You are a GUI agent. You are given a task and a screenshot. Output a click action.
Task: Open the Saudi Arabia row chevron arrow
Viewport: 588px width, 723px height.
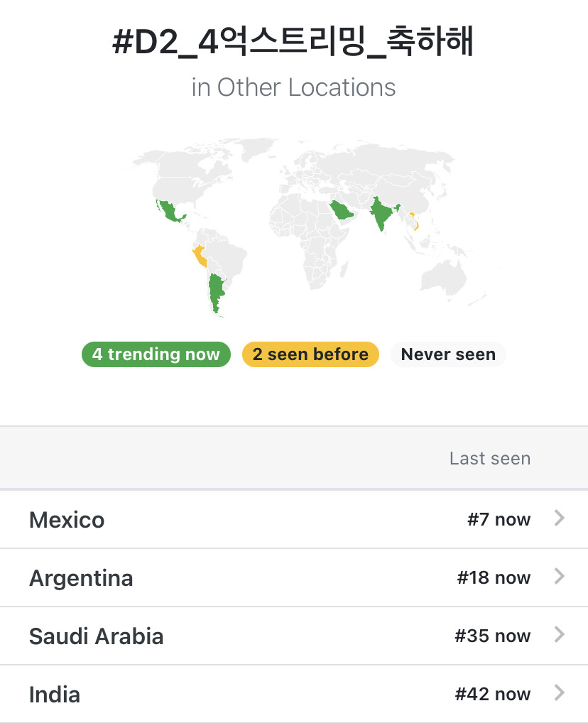coord(560,635)
